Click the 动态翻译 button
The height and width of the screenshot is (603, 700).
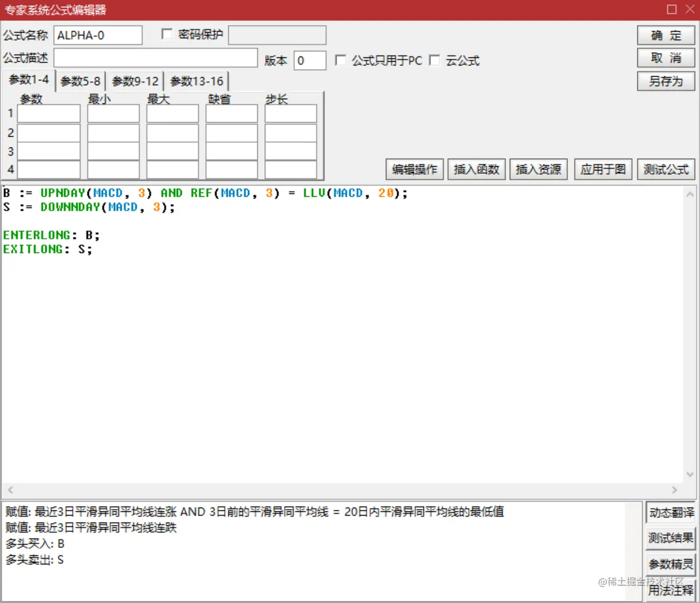[671, 512]
